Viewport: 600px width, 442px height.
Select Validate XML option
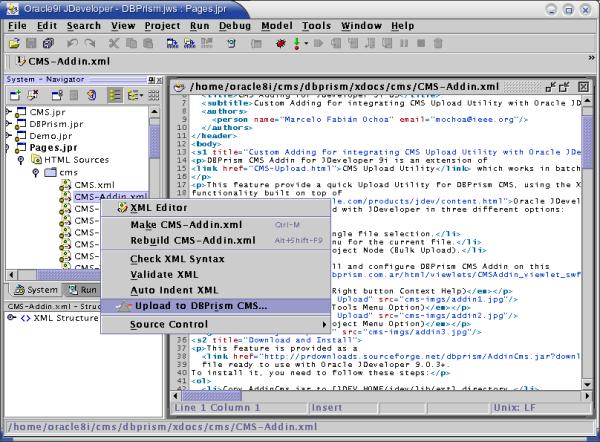click(x=215, y=274)
